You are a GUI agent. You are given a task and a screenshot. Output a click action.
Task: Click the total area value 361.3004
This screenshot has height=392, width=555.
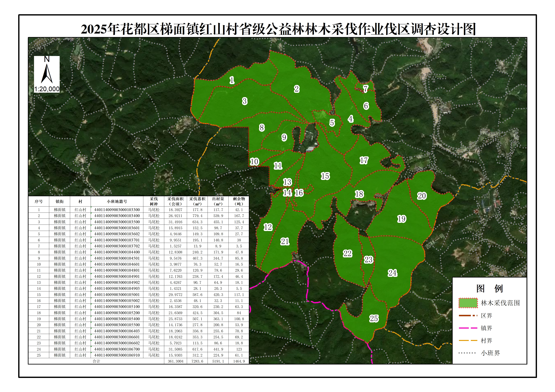click(x=175, y=361)
